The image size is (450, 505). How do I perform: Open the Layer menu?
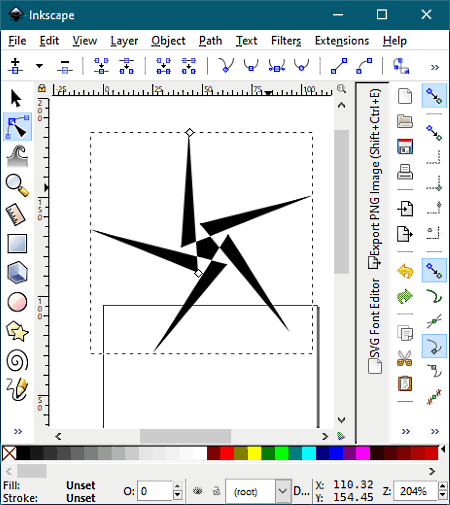[124, 41]
